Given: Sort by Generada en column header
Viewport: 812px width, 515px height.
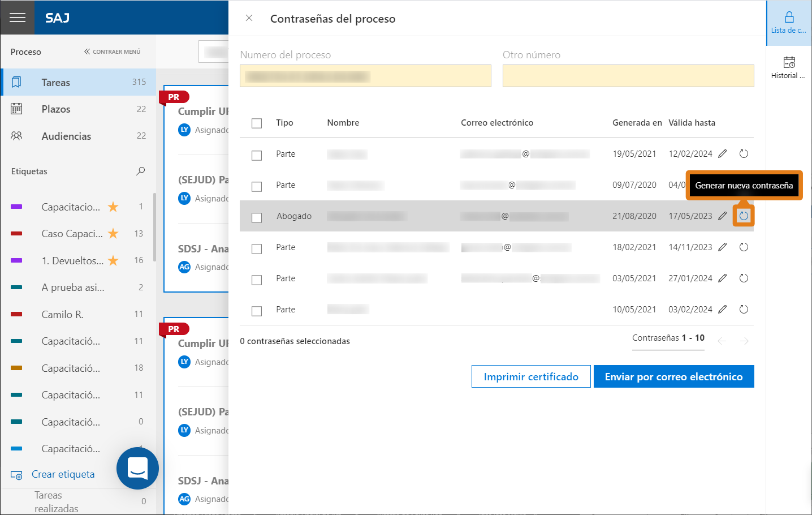Looking at the screenshot, I should click(637, 123).
